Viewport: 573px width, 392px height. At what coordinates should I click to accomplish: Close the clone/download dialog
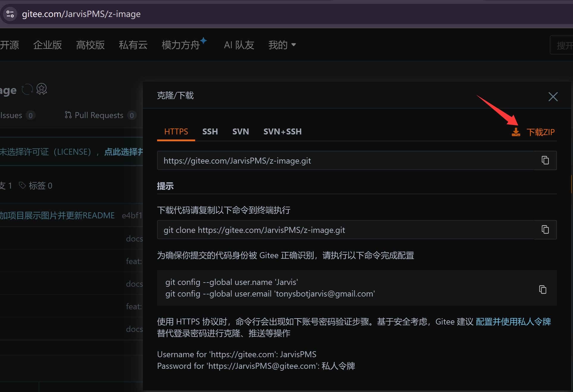553,96
